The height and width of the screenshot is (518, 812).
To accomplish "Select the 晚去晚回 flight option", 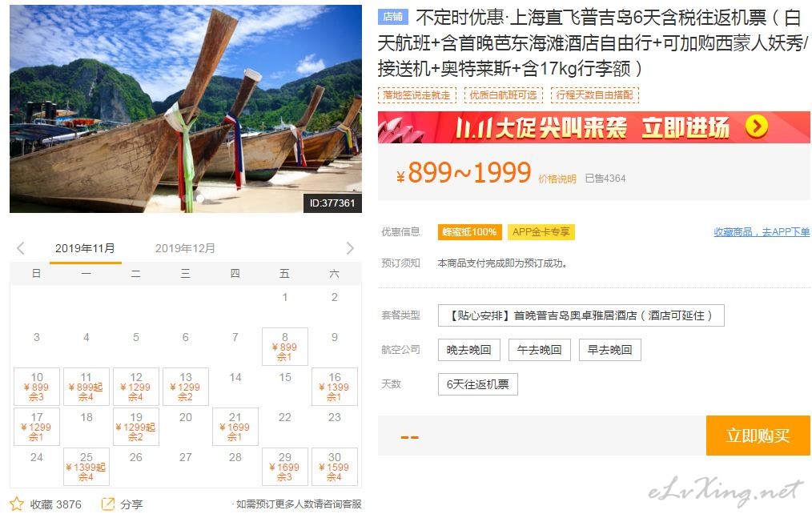I will pyautogui.click(x=469, y=350).
